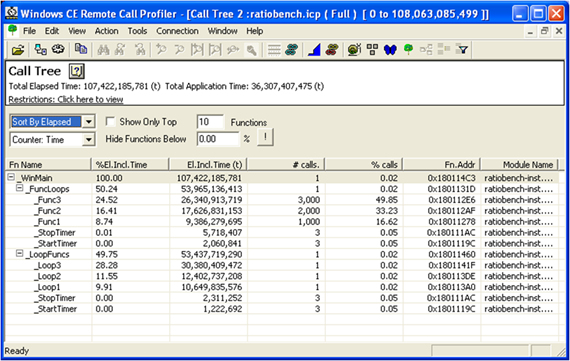Click the Ready status bar text
Image resolution: width=570 pixels, height=361 pixels.
(x=17, y=351)
